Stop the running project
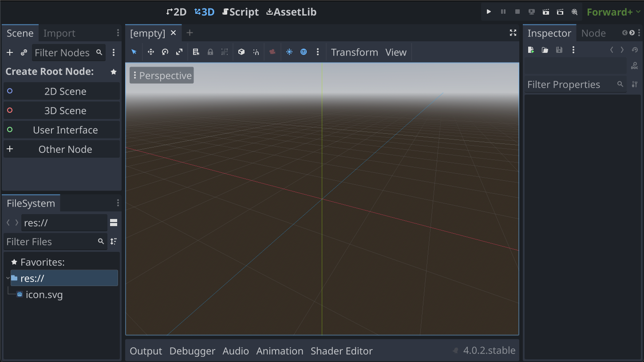 [518, 12]
